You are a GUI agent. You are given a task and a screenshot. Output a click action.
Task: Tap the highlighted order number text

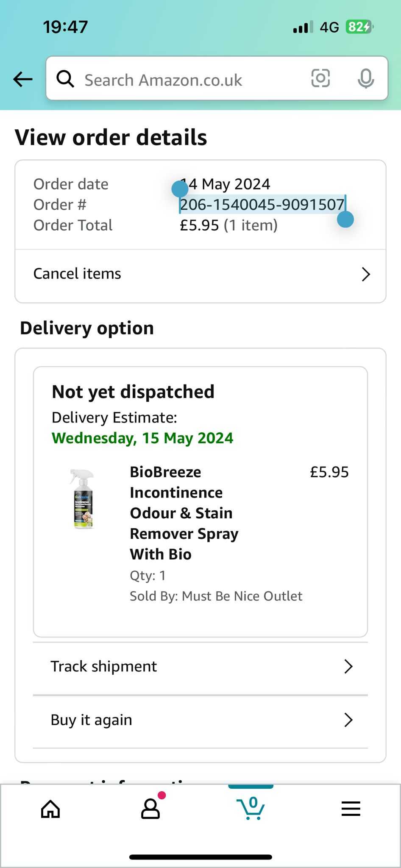(x=262, y=204)
